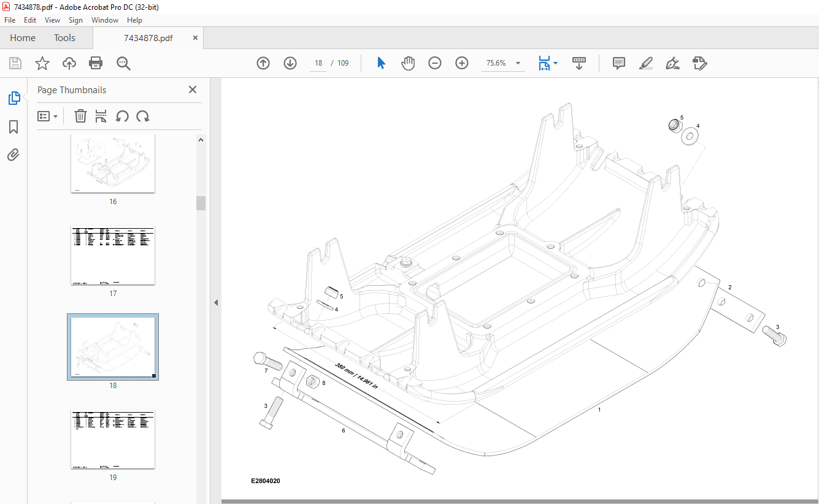Select the 7434878.pdf document tab
Image resolution: width=819 pixels, height=504 pixels.
pyautogui.click(x=148, y=38)
